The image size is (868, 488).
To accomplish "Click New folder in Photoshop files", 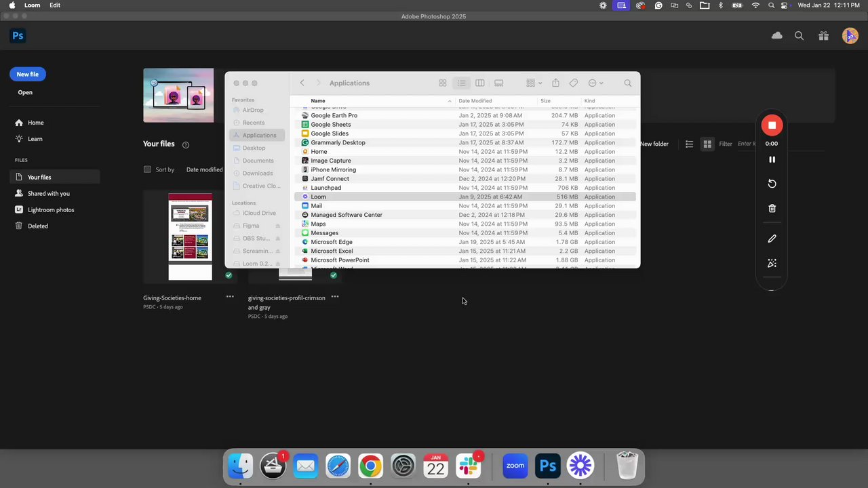I will [654, 144].
